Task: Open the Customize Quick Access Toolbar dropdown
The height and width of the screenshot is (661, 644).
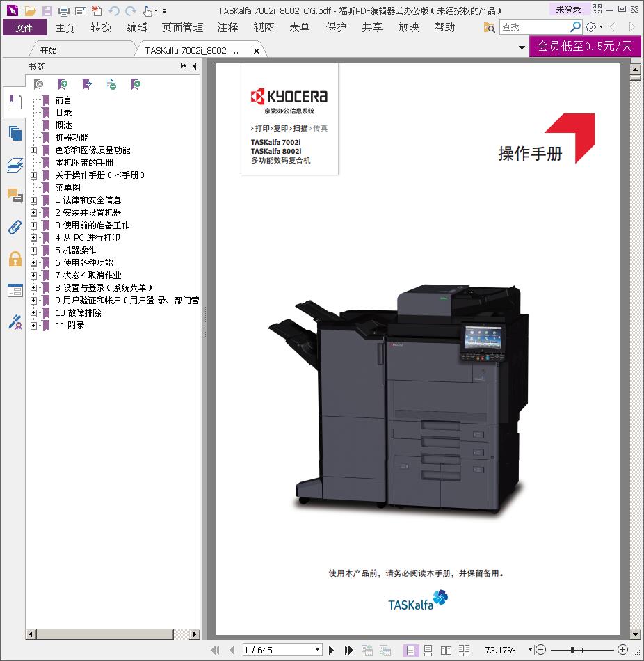Action: 164,11
